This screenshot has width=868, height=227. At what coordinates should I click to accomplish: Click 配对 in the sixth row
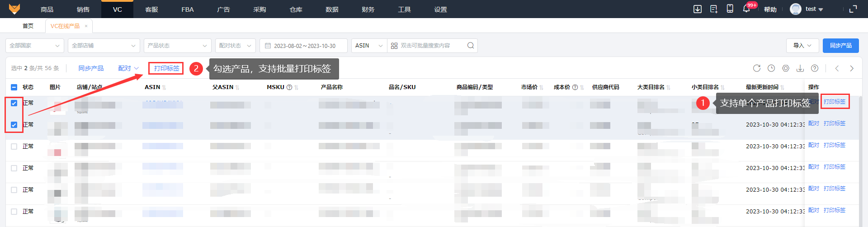click(x=814, y=210)
